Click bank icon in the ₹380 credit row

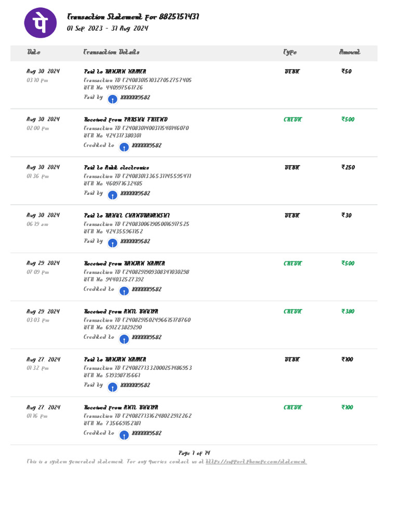coord(124,339)
